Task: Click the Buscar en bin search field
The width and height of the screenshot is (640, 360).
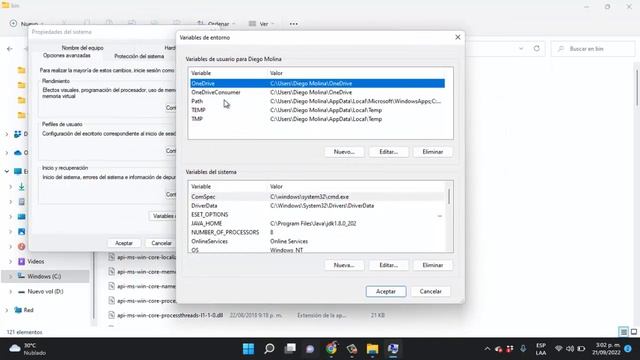Action: click(x=593, y=49)
